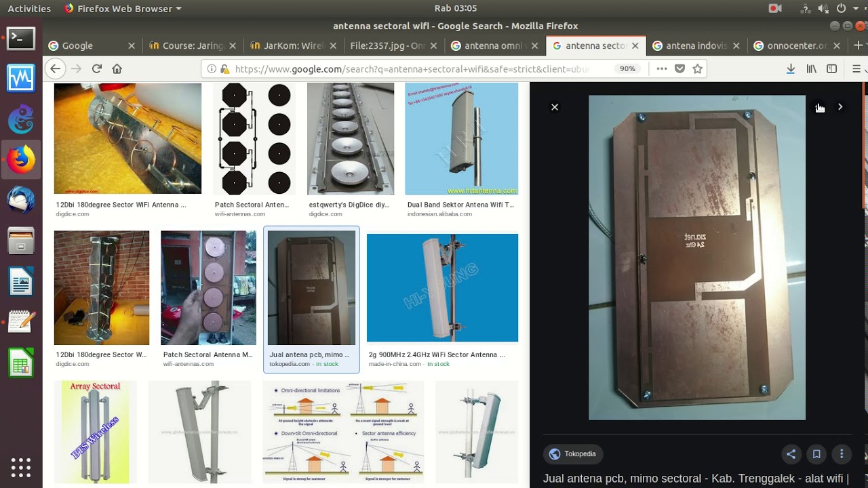Open the clock calendar showing Rab 03:05

click(456, 8)
